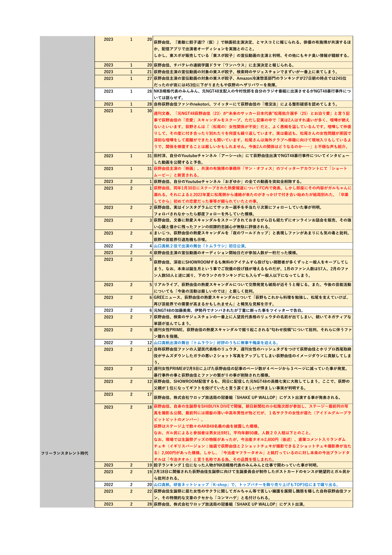Select red 週刊文春 scoop paragraph about 松尾佑介選手
The image size is (392, 555).
[252, 130]
